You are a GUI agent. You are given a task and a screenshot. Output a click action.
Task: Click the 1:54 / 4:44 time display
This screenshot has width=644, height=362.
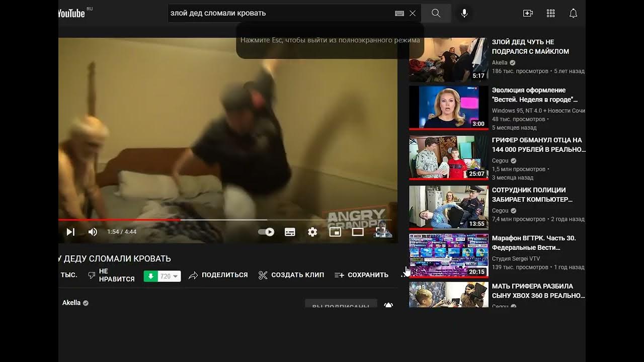122,232
